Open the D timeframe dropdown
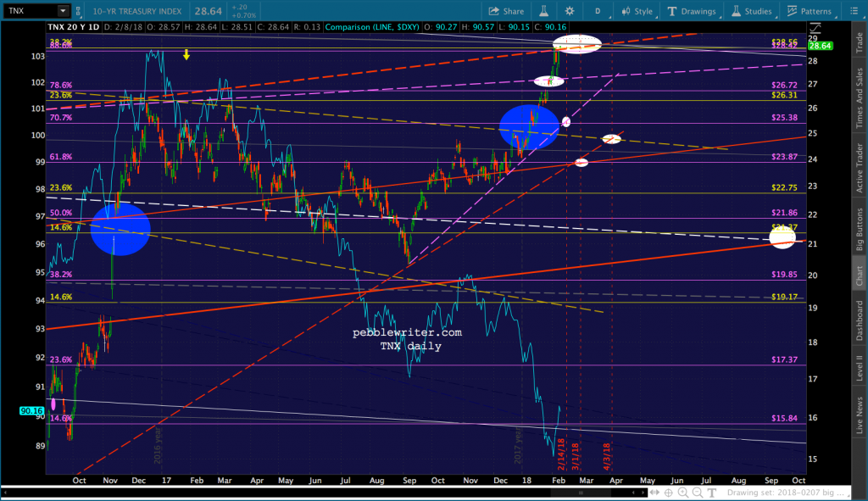 pos(598,11)
